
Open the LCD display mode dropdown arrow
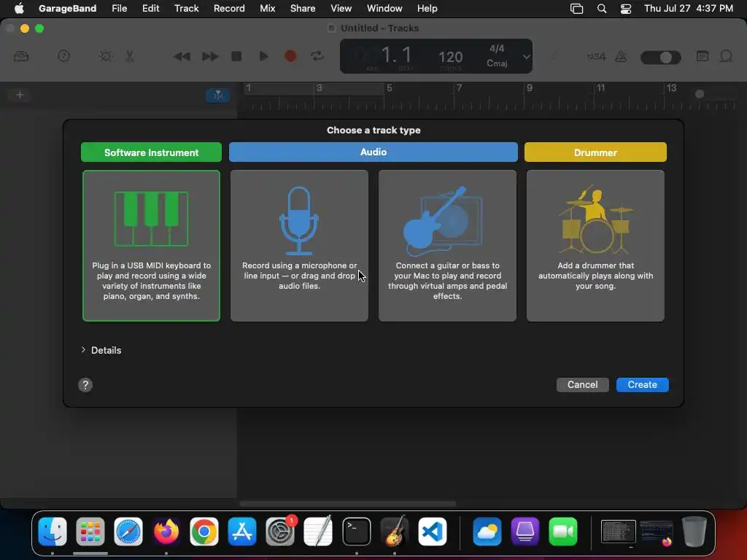click(x=526, y=56)
